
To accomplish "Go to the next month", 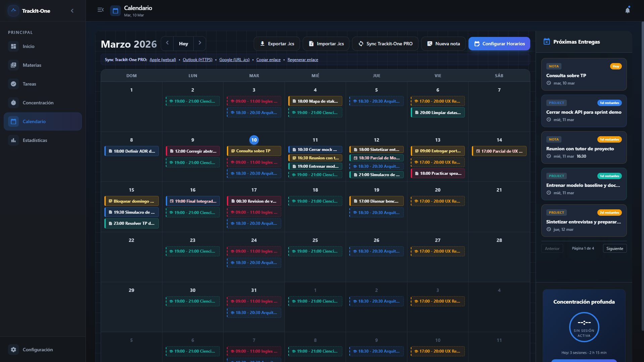I will point(200,43).
